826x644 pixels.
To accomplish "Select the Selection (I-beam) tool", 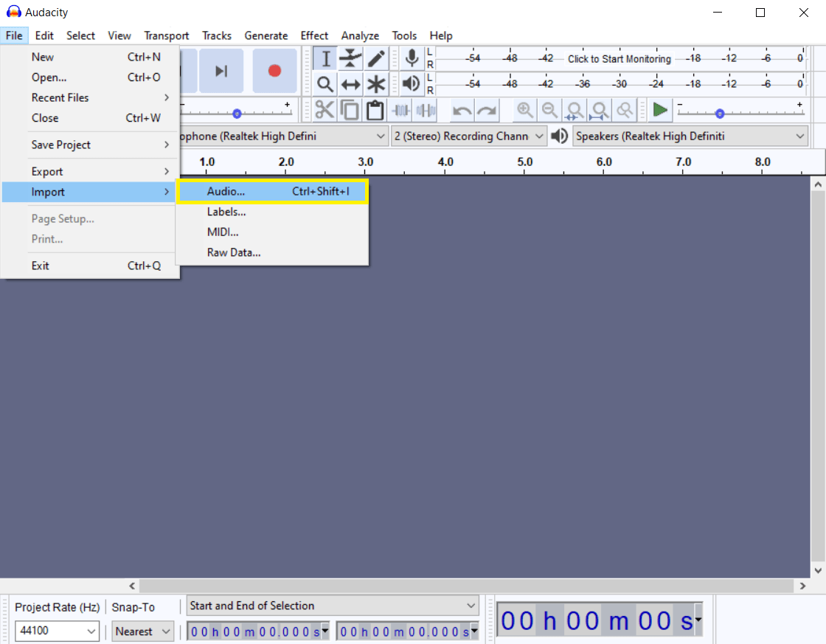I will tap(325, 58).
